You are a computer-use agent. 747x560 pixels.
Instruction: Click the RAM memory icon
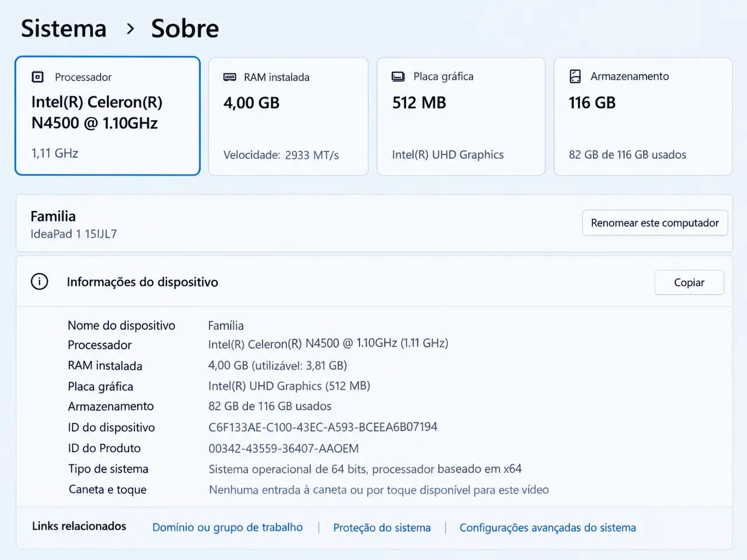230,77
